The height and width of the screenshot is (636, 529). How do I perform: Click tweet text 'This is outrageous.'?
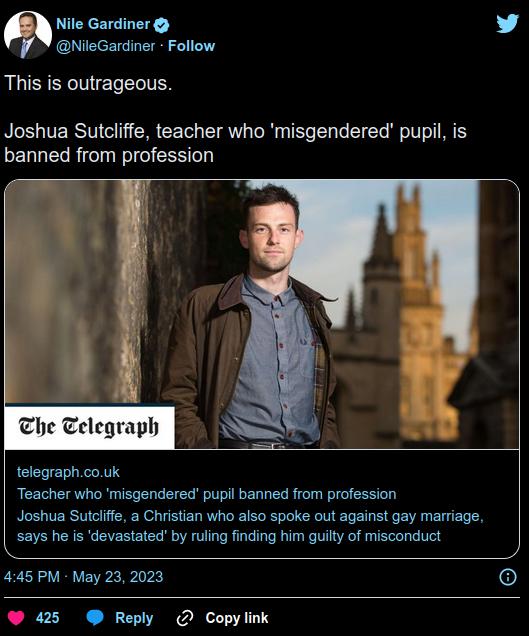pyautogui.click(x=88, y=83)
